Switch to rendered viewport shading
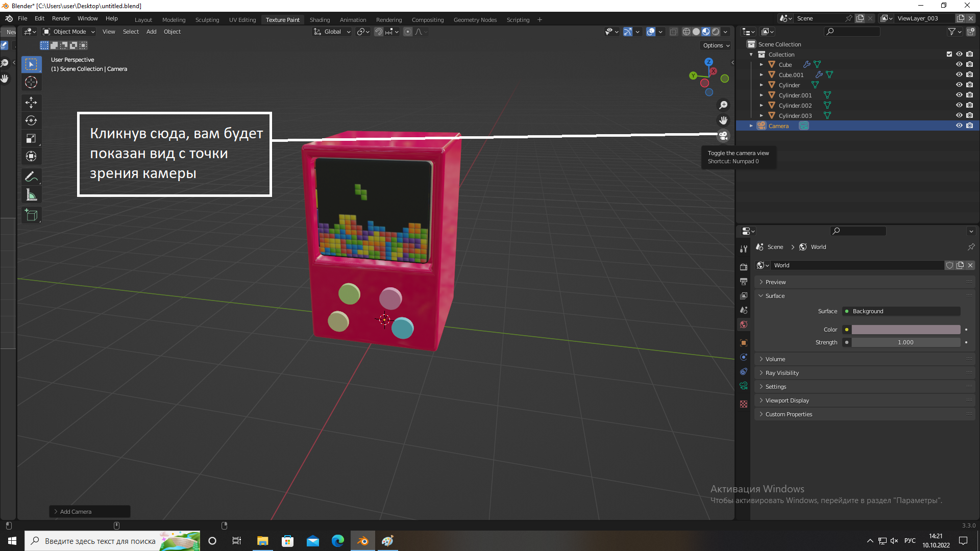Image resolution: width=980 pixels, height=551 pixels. (x=716, y=32)
